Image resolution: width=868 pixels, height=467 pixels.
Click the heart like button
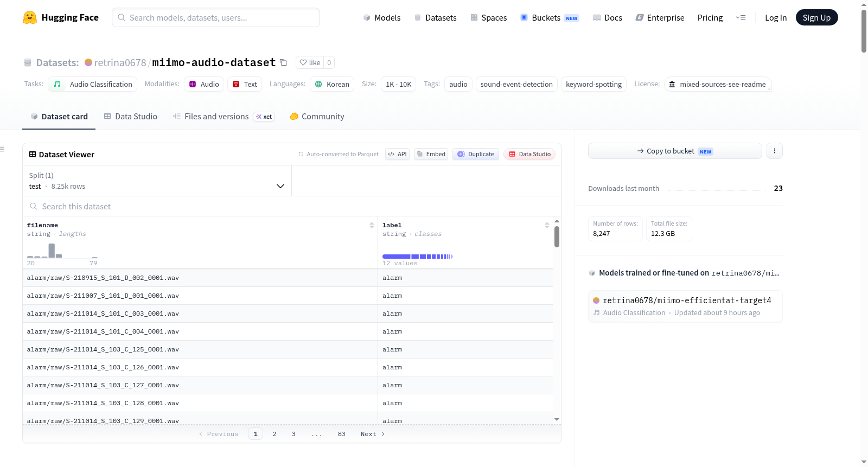coord(310,62)
